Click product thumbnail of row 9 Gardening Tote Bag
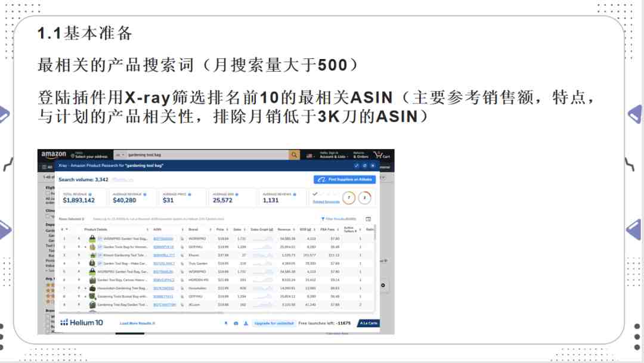The image size is (644, 363). pyautogui.click(x=92, y=305)
